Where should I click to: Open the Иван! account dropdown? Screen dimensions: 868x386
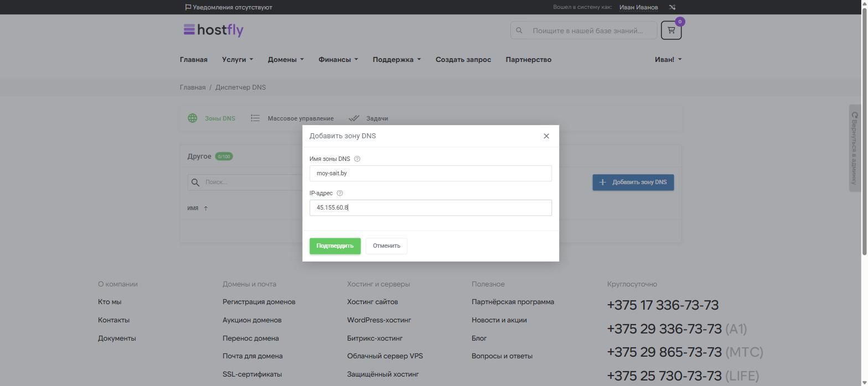(668, 60)
